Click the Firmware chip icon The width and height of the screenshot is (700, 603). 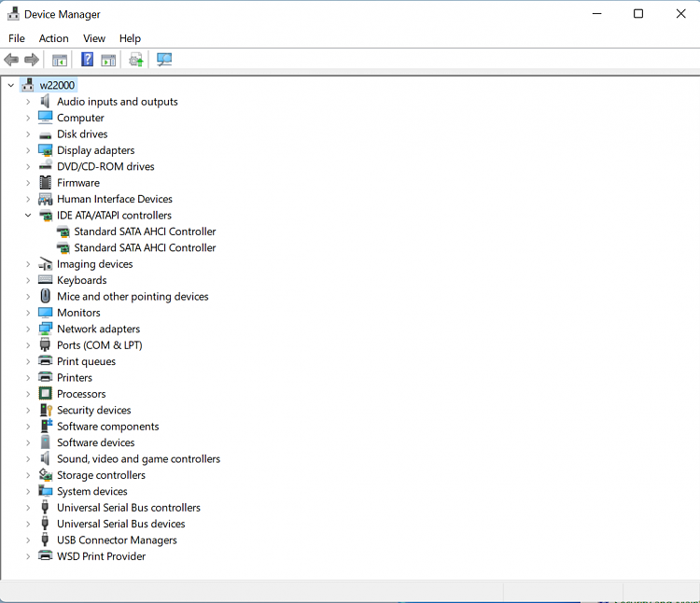(45, 183)
